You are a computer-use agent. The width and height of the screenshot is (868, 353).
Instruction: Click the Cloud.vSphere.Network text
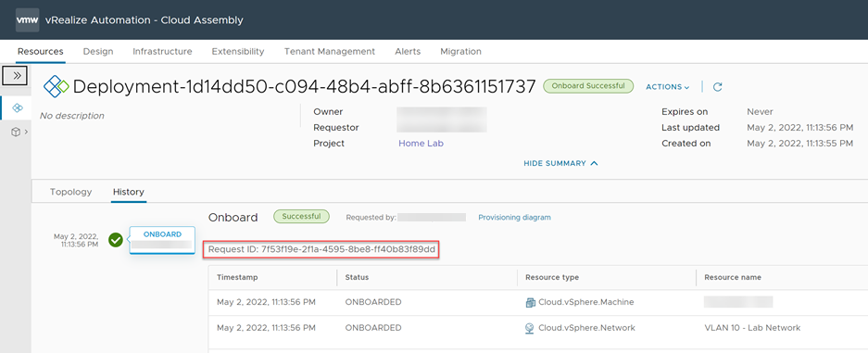tap(586, 328)
